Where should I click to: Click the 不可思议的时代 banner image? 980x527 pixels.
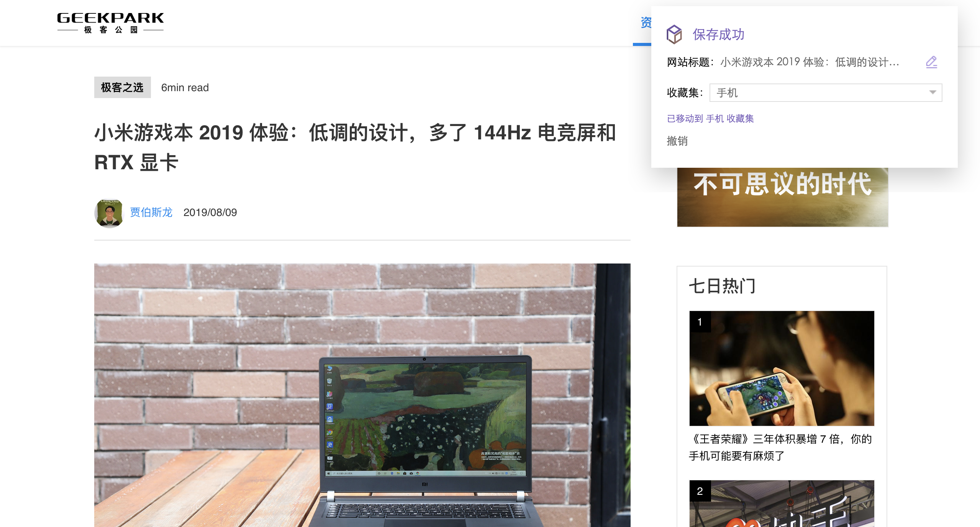pyautogui.click(x=782, y=197)
